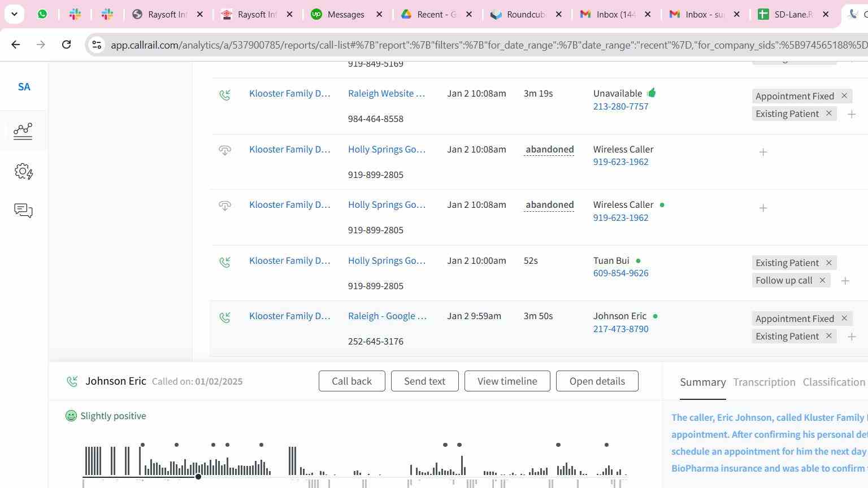
Task: Open phone number 609-854-9626 link
Action: pyautogui.click(x=620, y=273)
